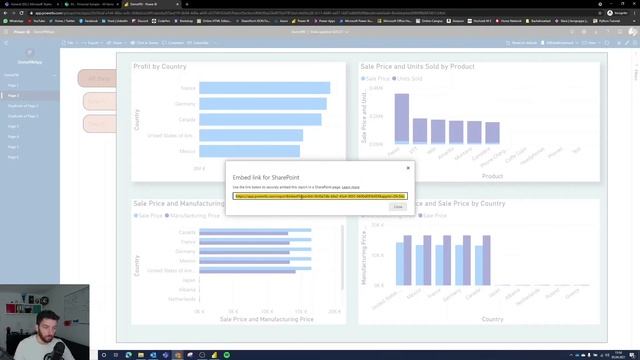Open Spotify from the taskbar
The height and width of the screenshot is (360, 640).
click(227, 355)
